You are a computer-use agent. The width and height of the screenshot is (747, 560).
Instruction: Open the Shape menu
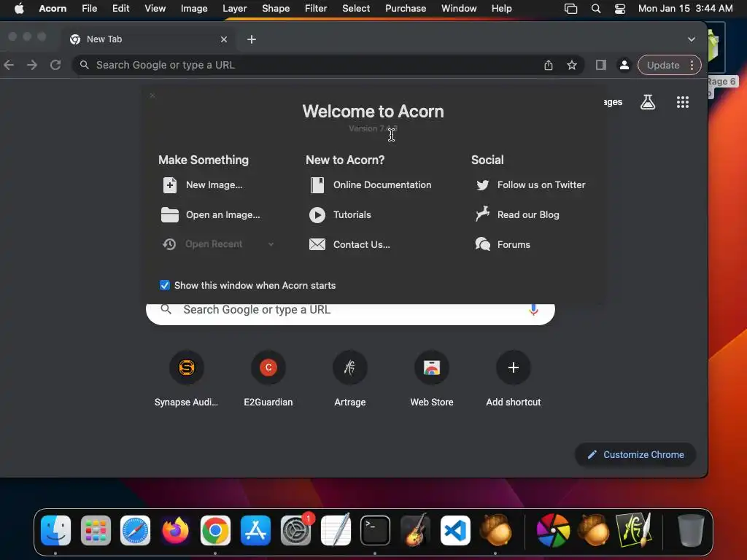(x=276, y=9)
